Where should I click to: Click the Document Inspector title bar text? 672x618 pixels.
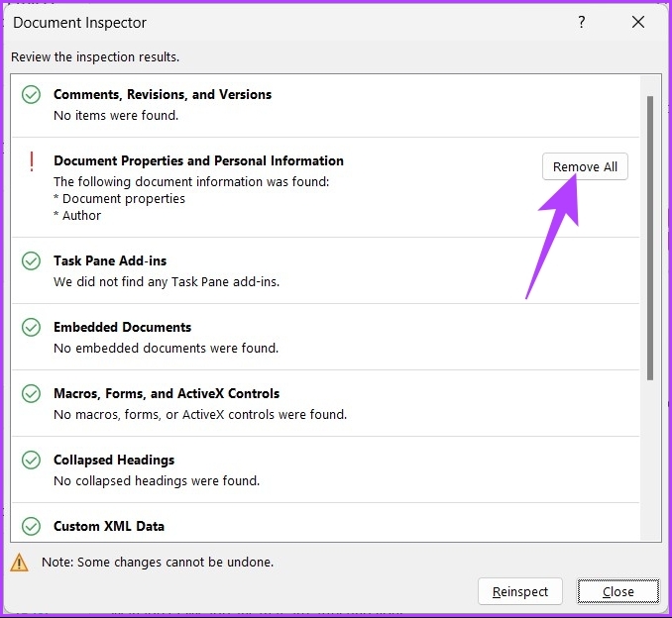(x=79, y=22)
